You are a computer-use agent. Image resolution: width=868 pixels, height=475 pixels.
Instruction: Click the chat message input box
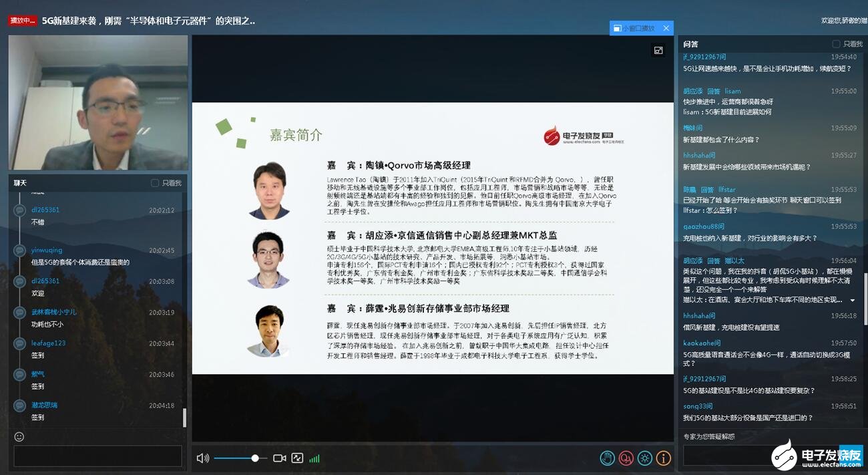[97, 456]
